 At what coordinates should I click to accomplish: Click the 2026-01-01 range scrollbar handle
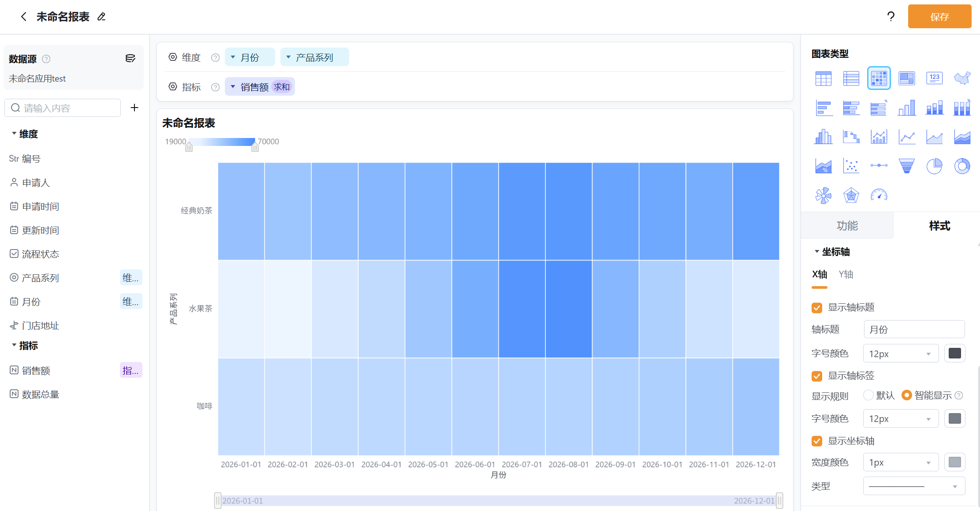[217, 501]
